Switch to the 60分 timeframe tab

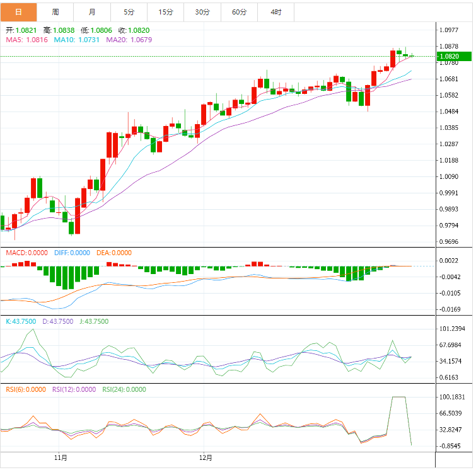pos(240,12)
